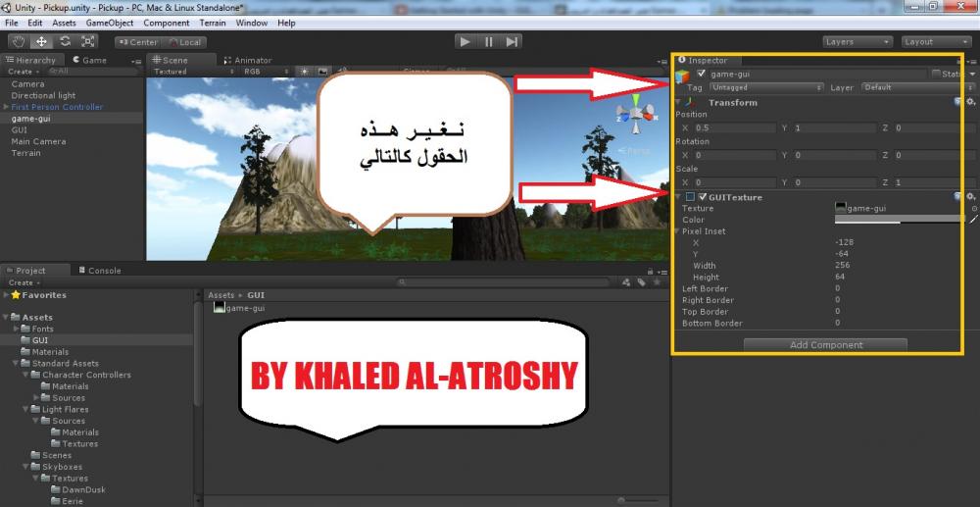Viewport: 980px width, 507px height.
Task: Click the color eyedropper icon
Action: click(972, 220)
